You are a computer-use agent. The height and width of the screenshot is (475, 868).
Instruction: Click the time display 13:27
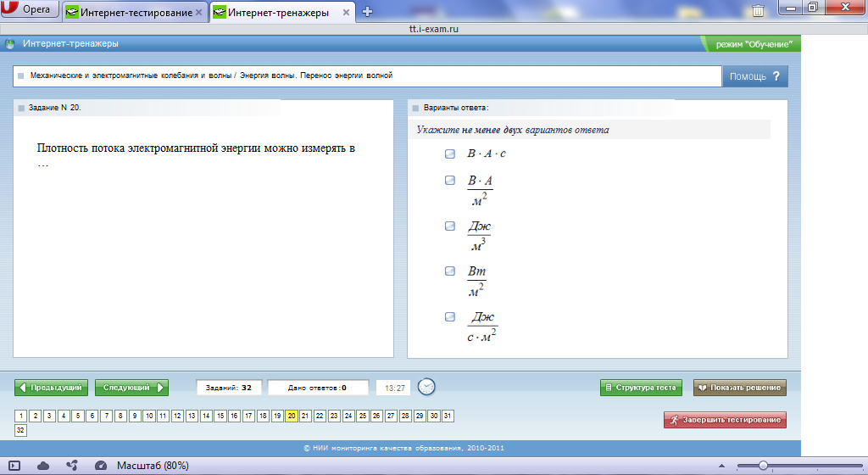coord(395,388)
